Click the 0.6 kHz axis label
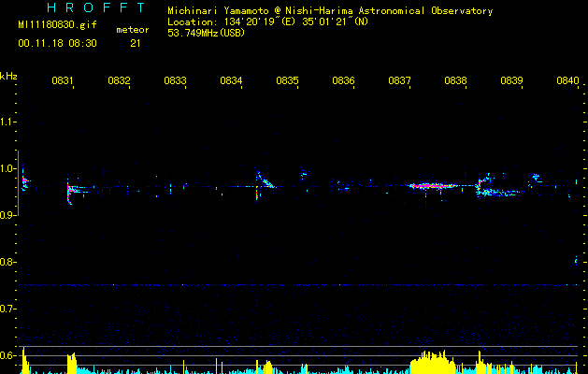 point(7,355)
